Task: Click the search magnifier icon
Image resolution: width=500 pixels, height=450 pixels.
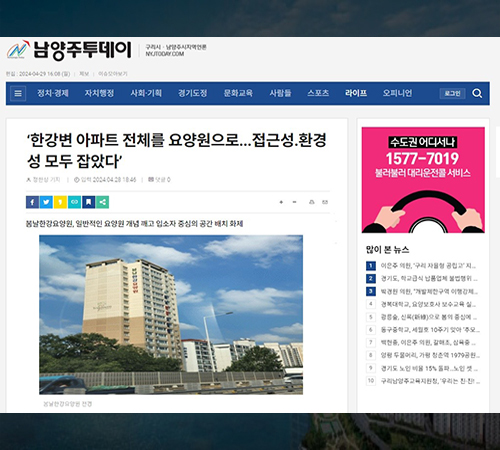Action: click(x=477, y=93)
